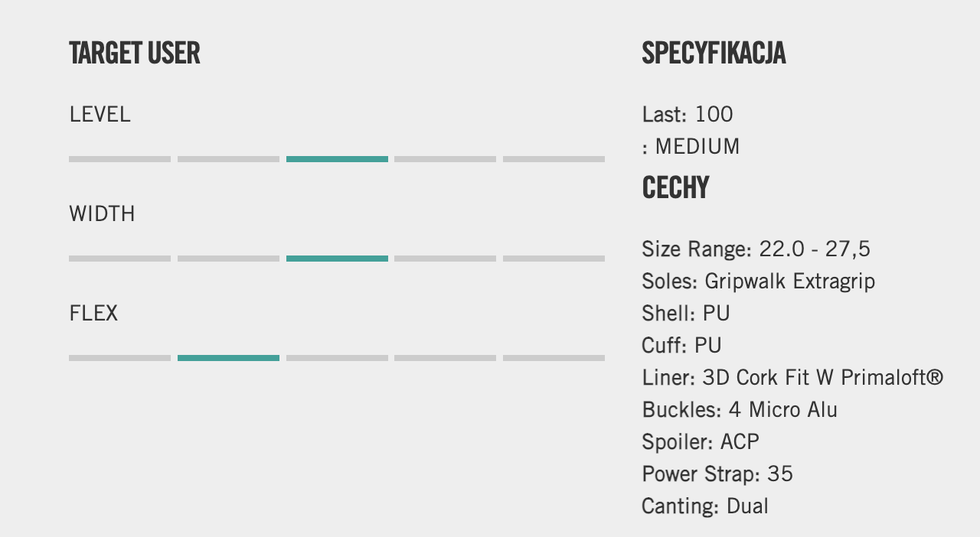Click the CECHY heading

[x=675, y=188]
